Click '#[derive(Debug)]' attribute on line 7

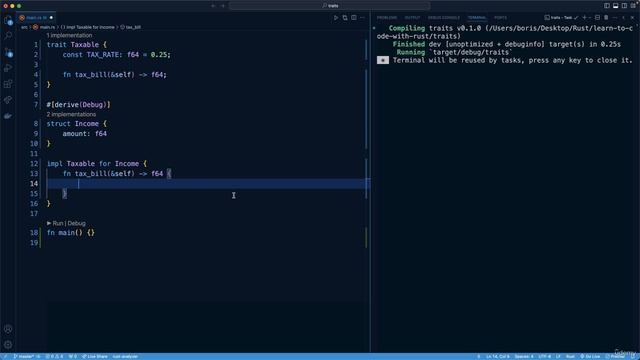click(78, 105)
